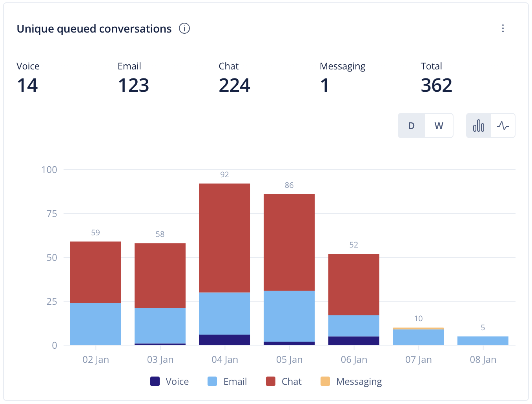Click the 100 y-axis label
The width and height of the screenshot is (532, 404).
[49, 170]
